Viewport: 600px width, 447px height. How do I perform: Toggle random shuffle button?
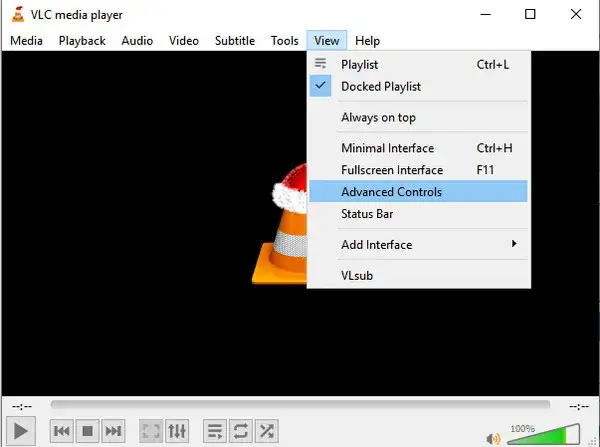point(267,431)
